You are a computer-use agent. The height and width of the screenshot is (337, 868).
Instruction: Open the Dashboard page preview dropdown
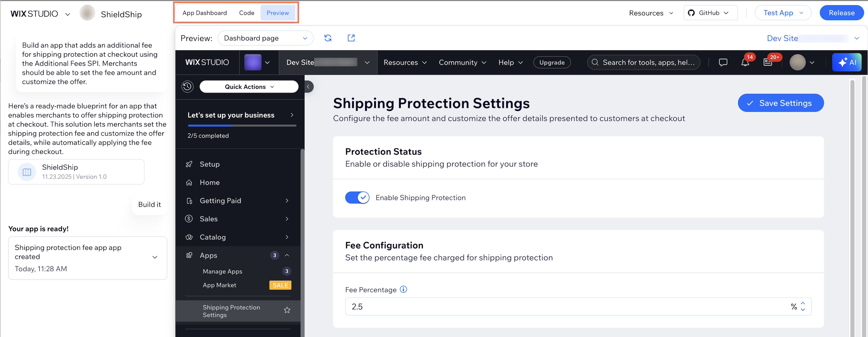click(265, 38)
